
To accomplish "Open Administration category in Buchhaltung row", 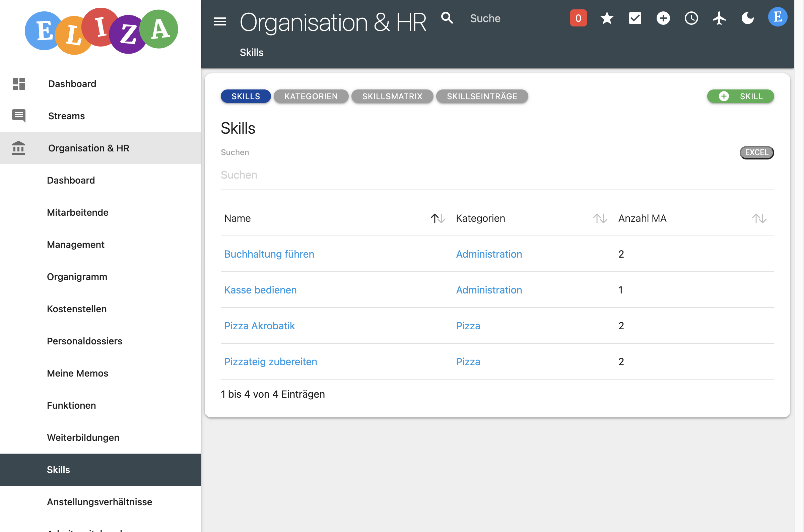I will tap(489, 254).
